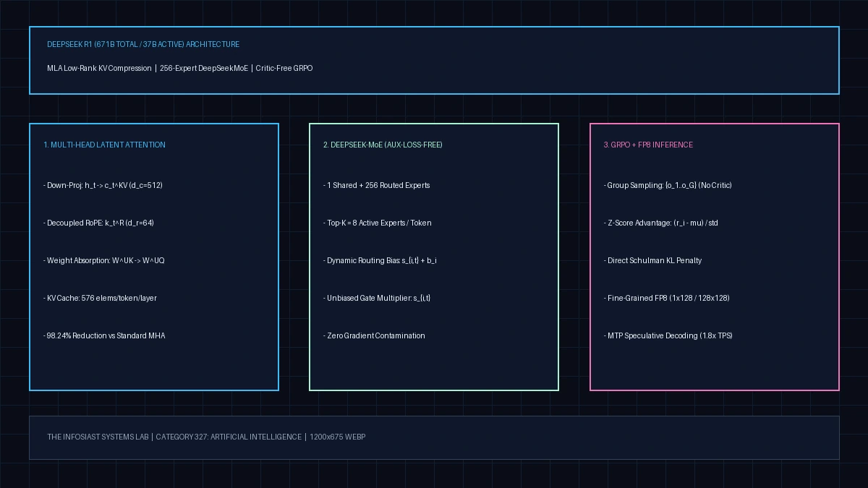The image size is (868, 488).
Task: Select the 98.24% Reduction vs Standard MHA line
Action: click(104, 336)
